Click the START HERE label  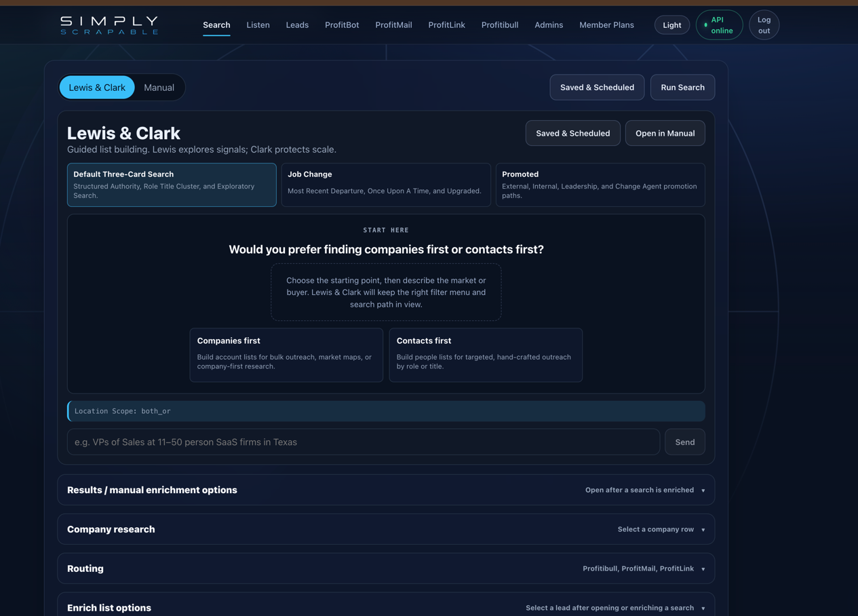[x=386, y=230]
